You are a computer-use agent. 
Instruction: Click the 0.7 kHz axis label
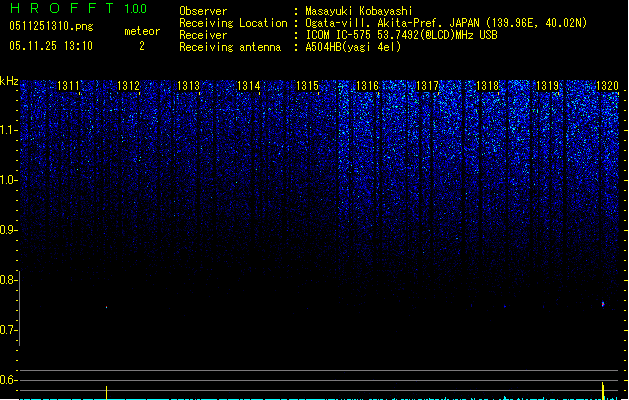(8, 330)
